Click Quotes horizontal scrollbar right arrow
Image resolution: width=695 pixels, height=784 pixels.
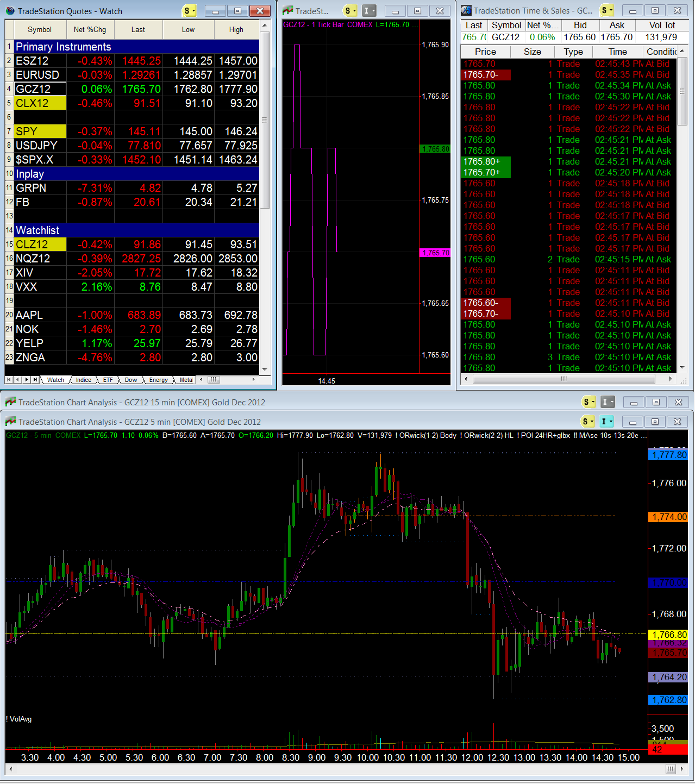(254, 380)
